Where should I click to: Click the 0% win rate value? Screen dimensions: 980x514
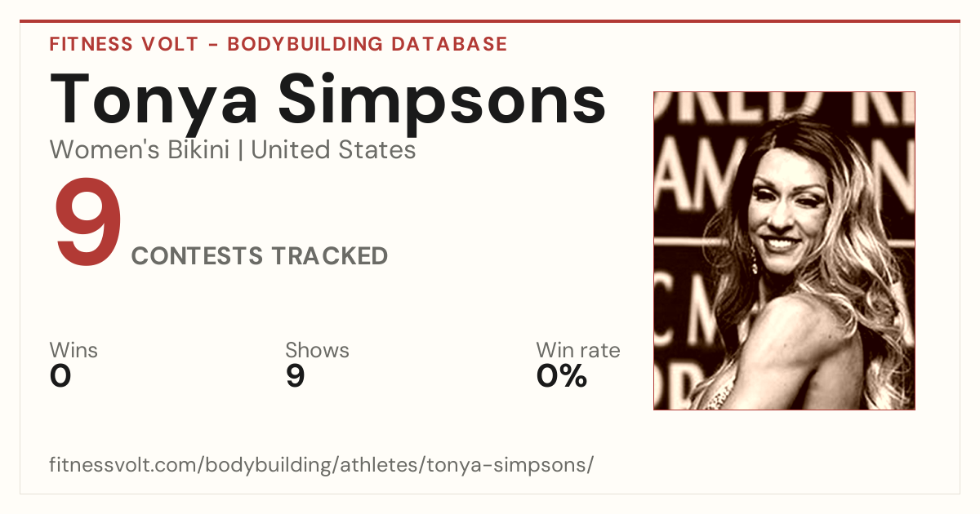click(x=562, y=376)
